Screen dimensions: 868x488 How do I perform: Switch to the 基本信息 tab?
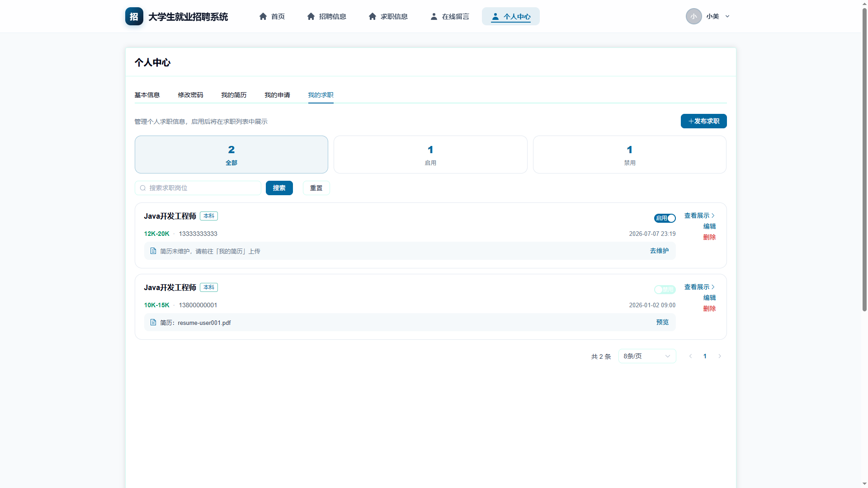click(147, 95)
